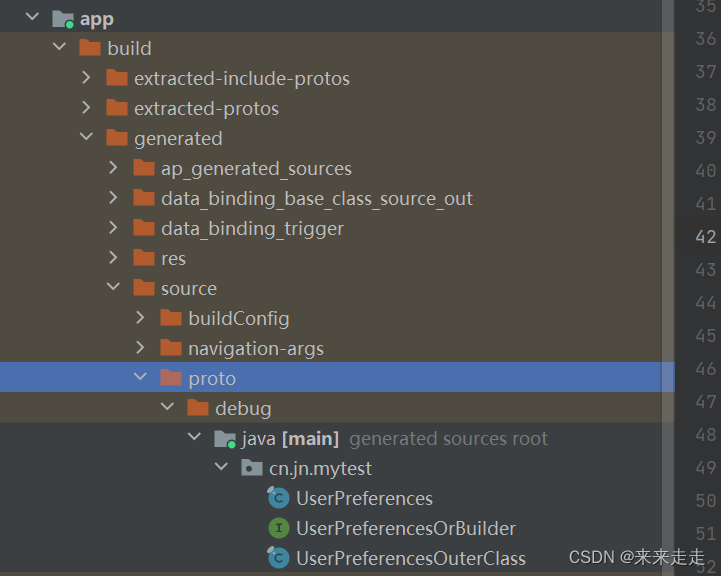Viewport: 721px width, 576px height.
Task: Expand ap_generated_sources folder arrow
Action: point(113,167)
